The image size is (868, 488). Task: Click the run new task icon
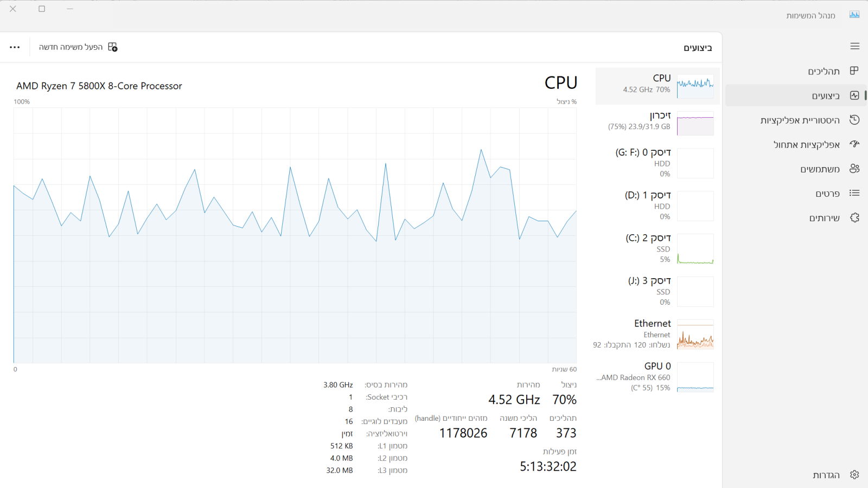113,47
